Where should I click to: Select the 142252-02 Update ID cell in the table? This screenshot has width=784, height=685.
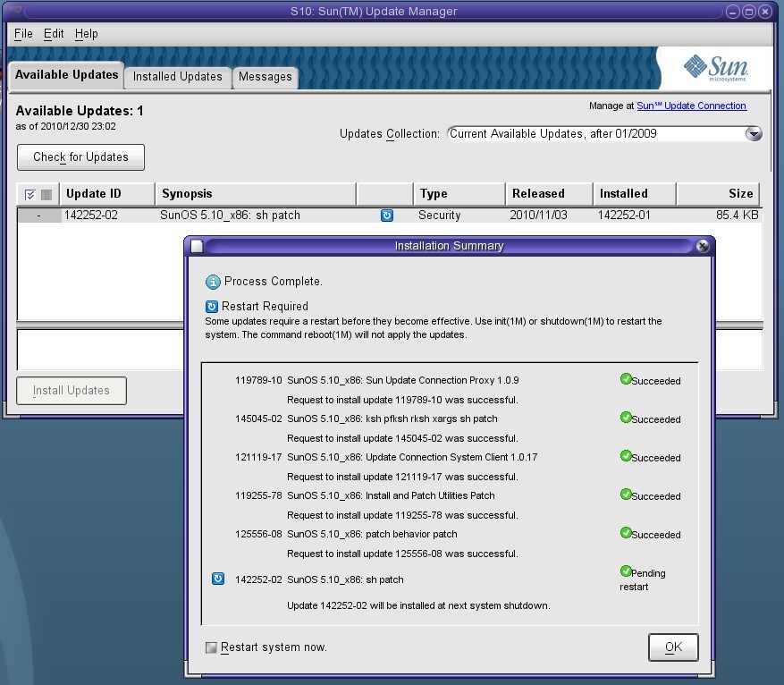pos(91,216)
